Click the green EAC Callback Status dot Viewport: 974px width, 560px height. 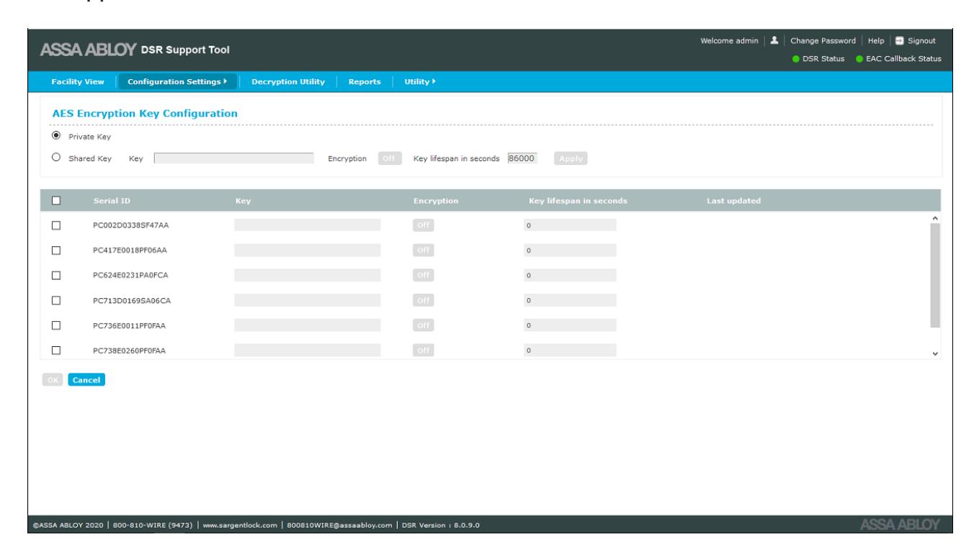point(860,58)
